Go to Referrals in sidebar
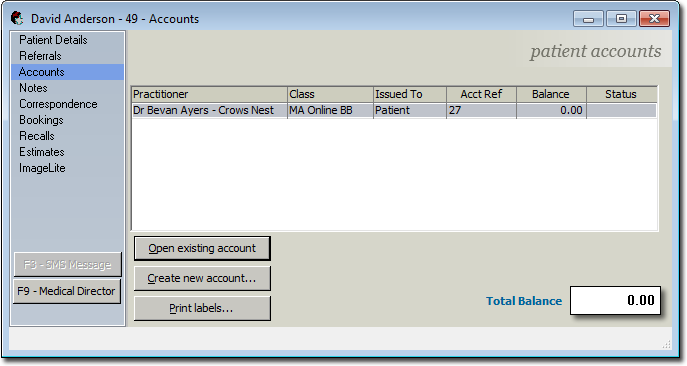 click(x=40, y=56)
